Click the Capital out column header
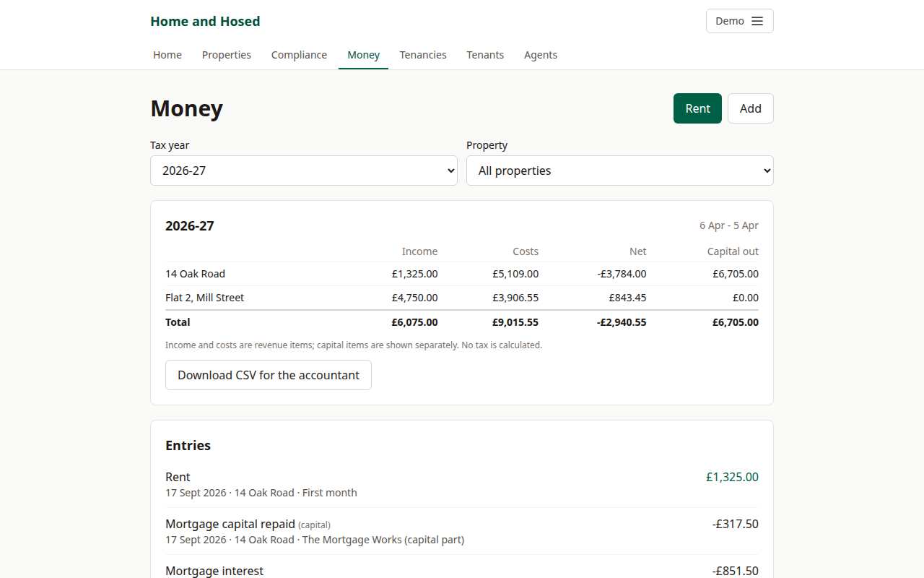Screen dimensions: 924x578 coord(733,251)
